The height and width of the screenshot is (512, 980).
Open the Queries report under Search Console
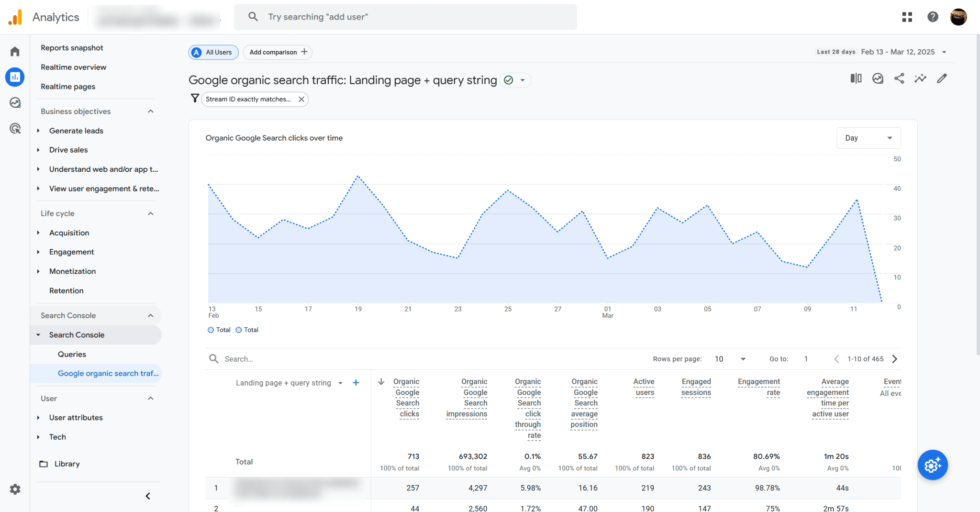(72, 354)
